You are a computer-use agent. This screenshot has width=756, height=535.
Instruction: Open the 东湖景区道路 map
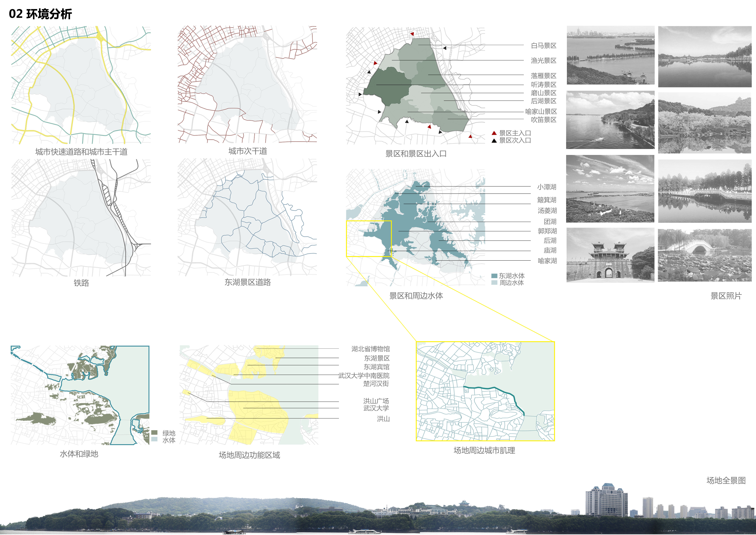point(247,217)
